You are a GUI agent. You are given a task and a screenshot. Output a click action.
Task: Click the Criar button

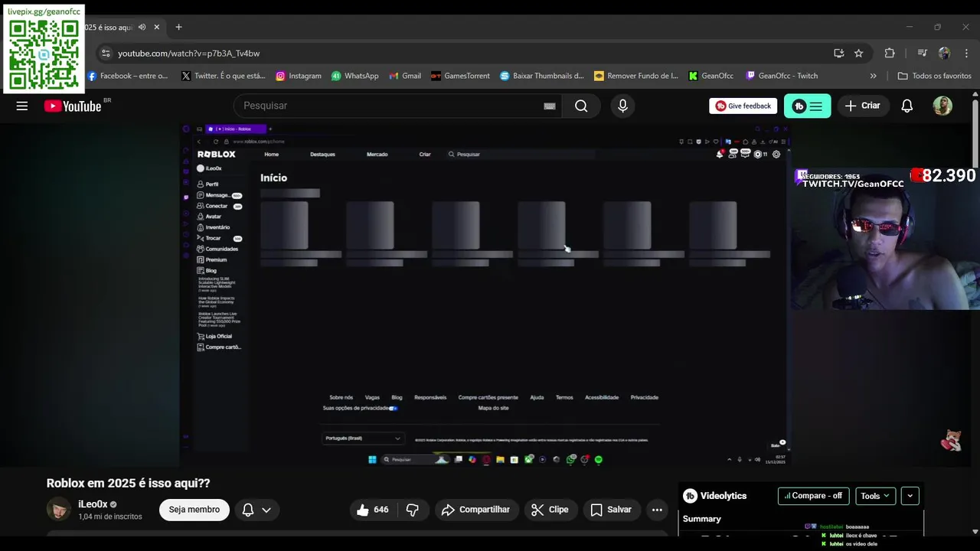[x=862, y=106]
